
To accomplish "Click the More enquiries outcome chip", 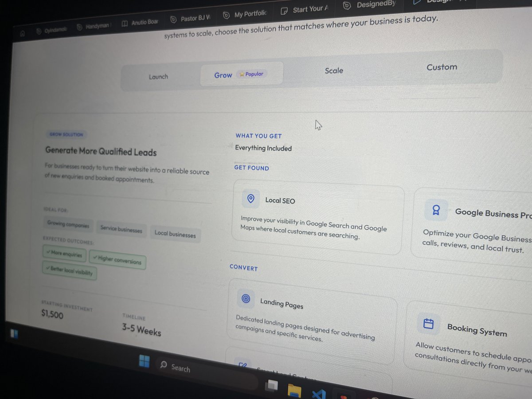I will [x=64, y=254].
